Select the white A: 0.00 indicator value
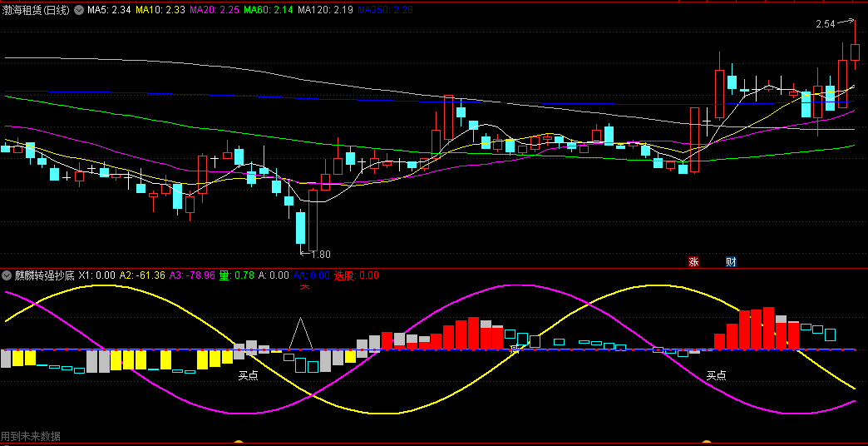The image size is (868, 446). (x=274, y=275)
